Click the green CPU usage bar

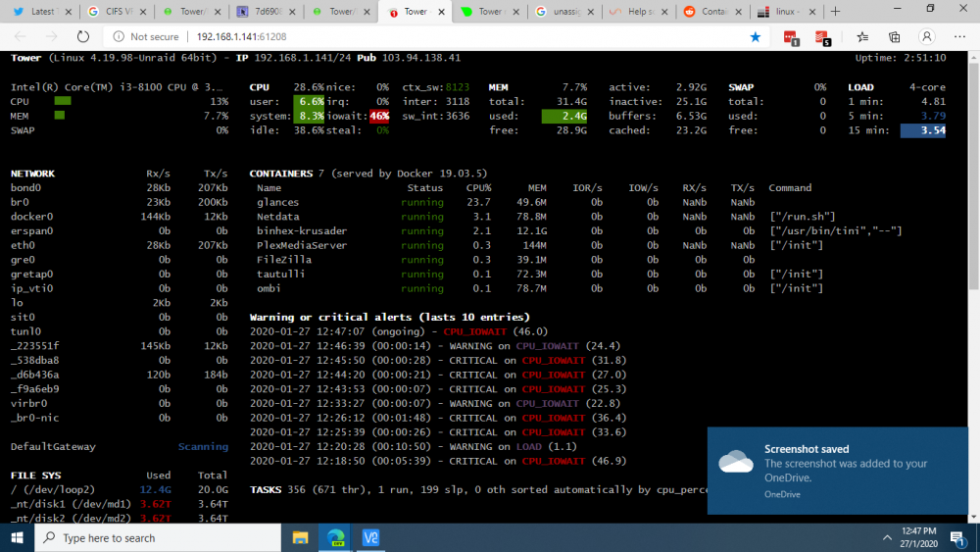[63, 101]
